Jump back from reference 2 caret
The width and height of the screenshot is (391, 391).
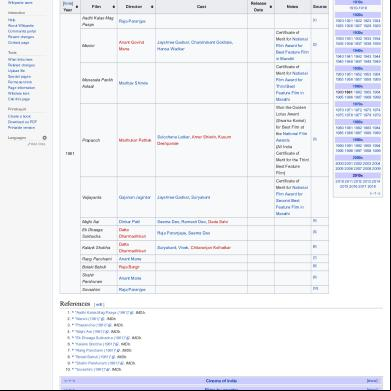[73, 319]
